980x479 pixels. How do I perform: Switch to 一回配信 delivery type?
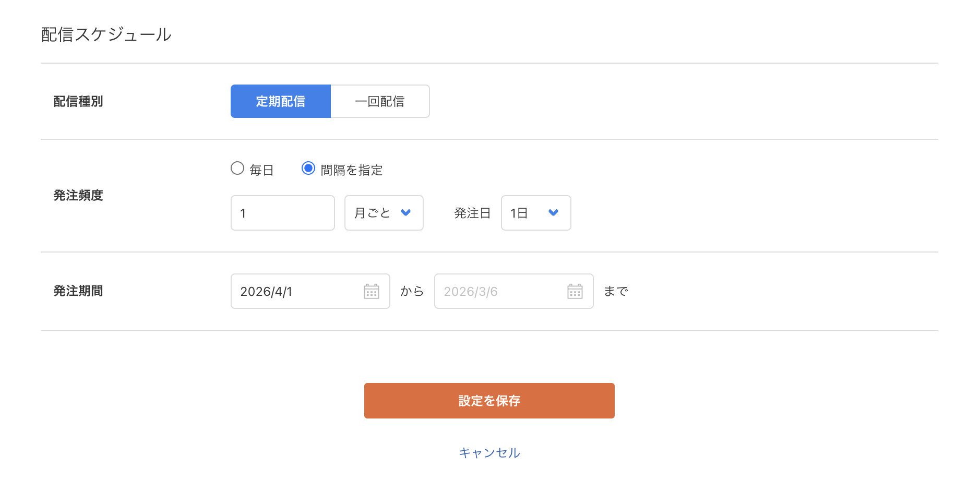pyautogui.click(x=379, y=101)
